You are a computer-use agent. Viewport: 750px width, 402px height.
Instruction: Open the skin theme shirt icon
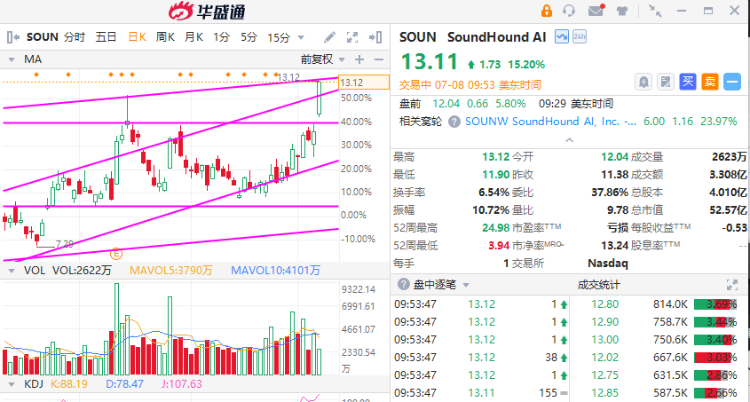coord(622,11)
